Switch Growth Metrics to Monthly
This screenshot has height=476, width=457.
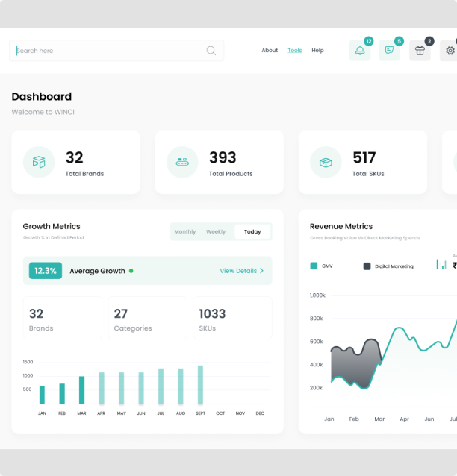coord(185,232)
